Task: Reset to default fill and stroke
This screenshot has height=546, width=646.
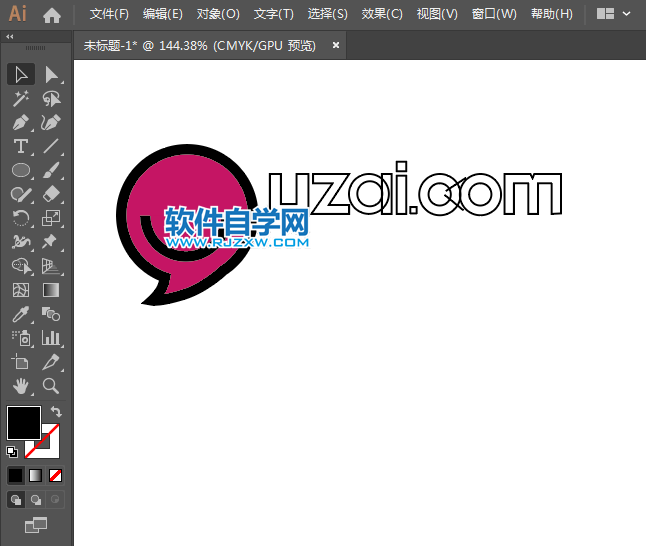Action: (12, 452)
